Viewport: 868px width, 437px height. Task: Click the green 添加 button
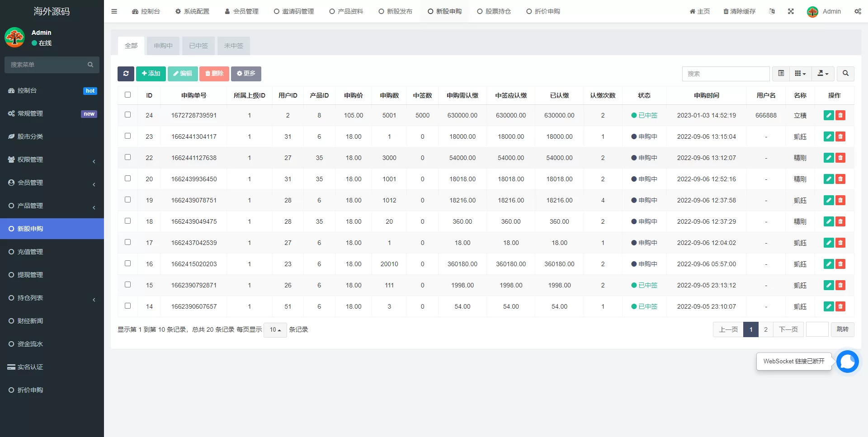[151, 74]
